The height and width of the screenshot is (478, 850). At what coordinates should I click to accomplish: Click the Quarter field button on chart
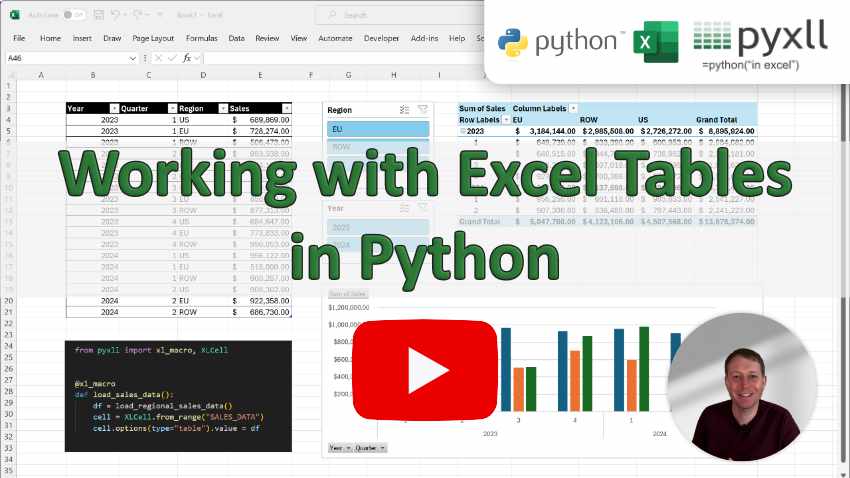[370, 448]
